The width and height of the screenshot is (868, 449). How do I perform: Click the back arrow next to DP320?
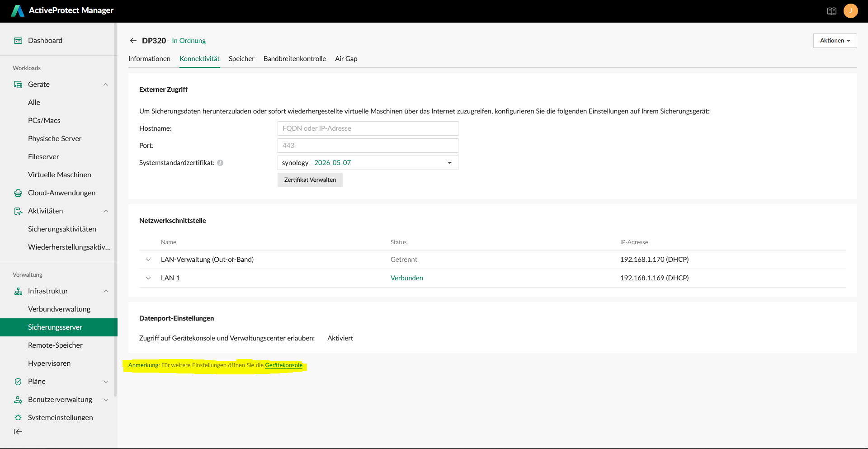133,41
